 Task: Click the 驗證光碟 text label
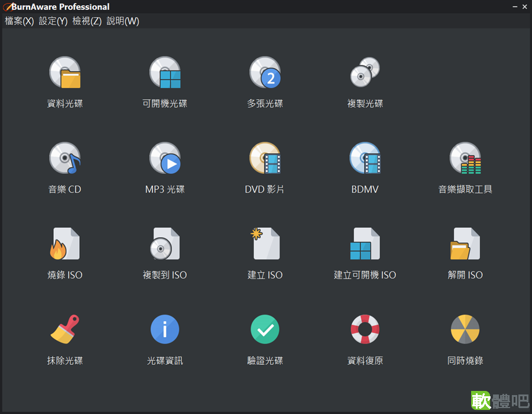(x=265, y=360)
